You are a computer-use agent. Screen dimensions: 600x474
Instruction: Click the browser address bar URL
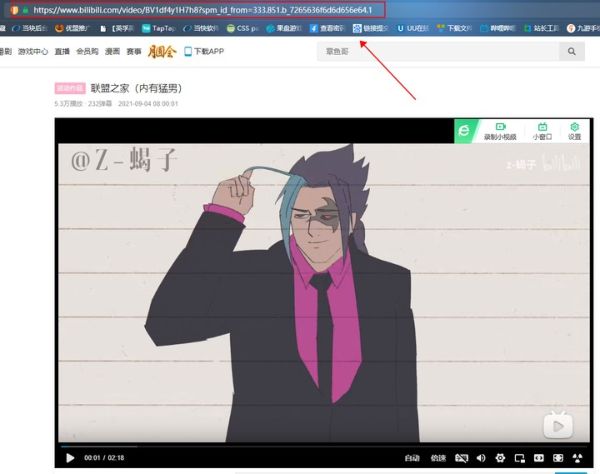click(x=203, y=10)
